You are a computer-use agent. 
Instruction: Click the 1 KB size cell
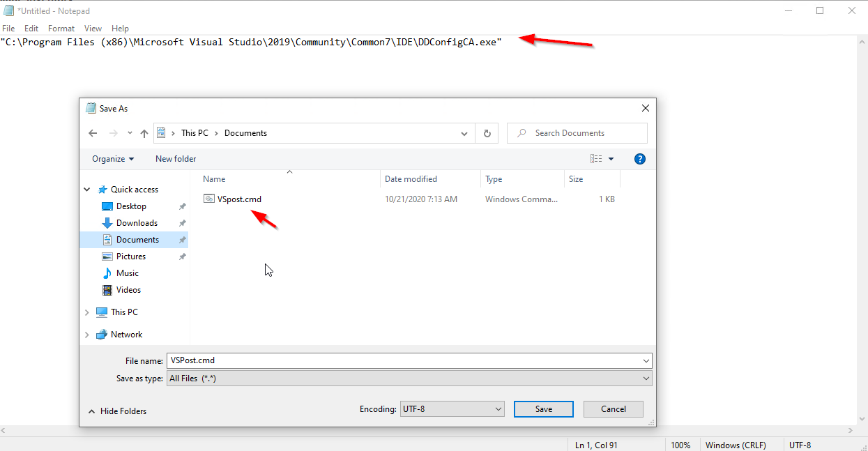click(x=607, y=199)
